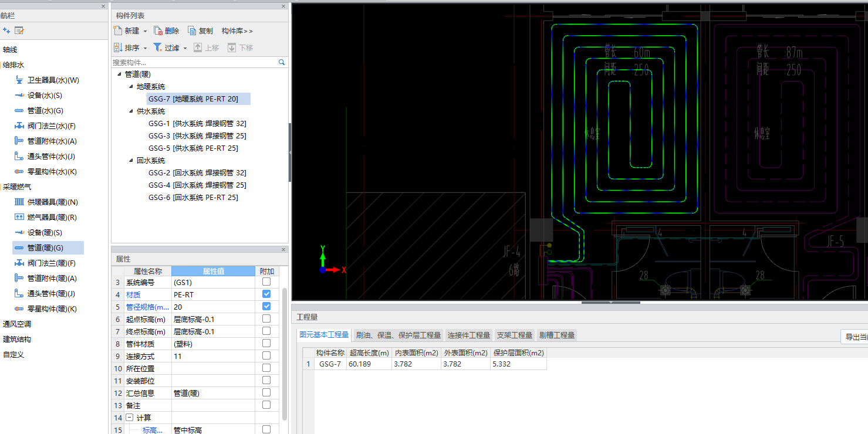Toggle 附加 checkbox for 管件材质
868x434 pixels.
(266, 343)
